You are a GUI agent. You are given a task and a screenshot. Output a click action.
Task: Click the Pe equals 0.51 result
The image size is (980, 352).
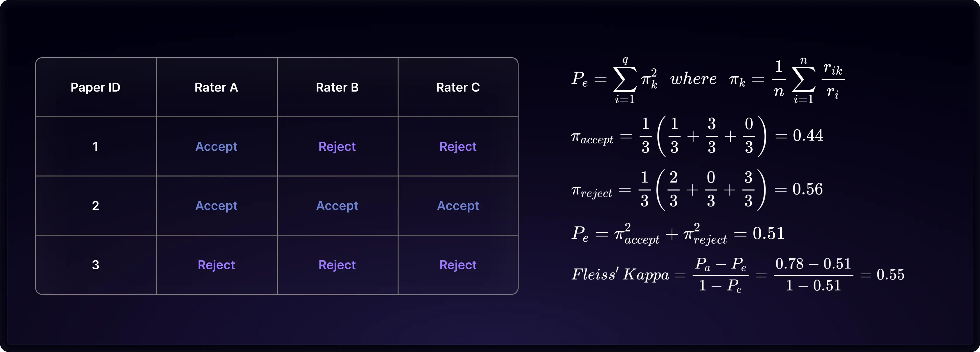pyautogui.click(x=768, y=233)
